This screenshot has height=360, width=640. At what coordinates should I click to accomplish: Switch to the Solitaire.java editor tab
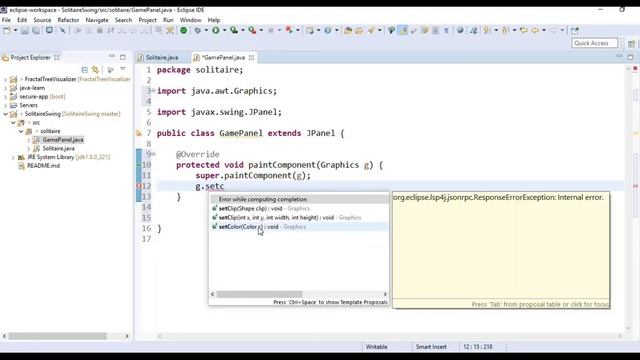[x=162, y=58]
